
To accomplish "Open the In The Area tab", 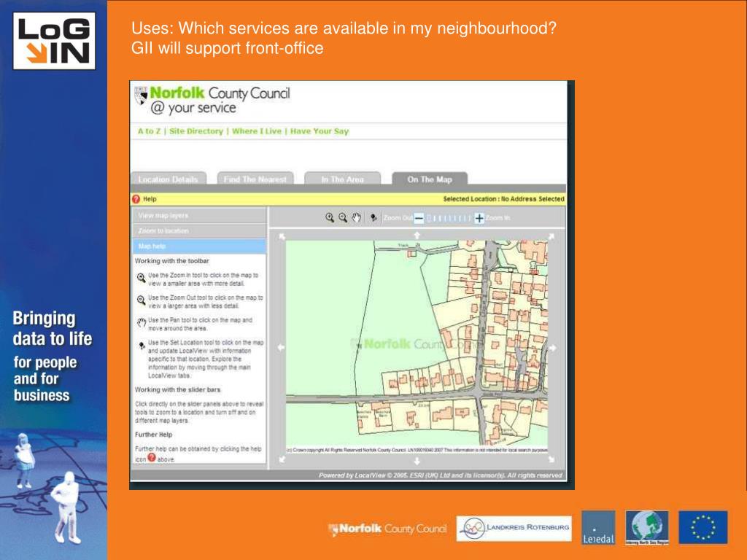I will tap(342, 179).
